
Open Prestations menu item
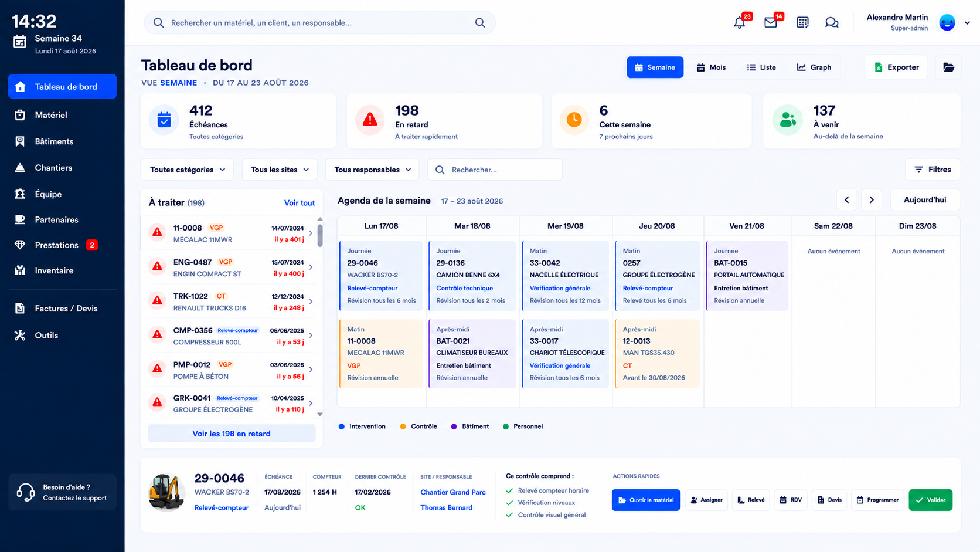coord(62,245)
